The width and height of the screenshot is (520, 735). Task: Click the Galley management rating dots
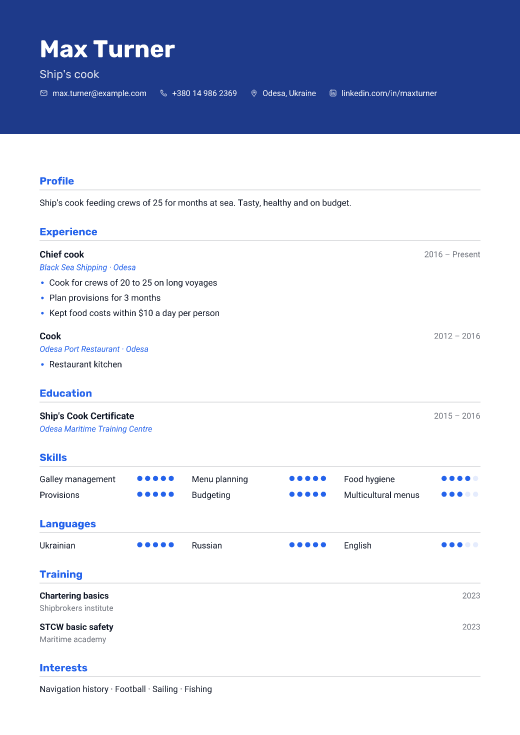pyautogui.click(x=155, y=479)
